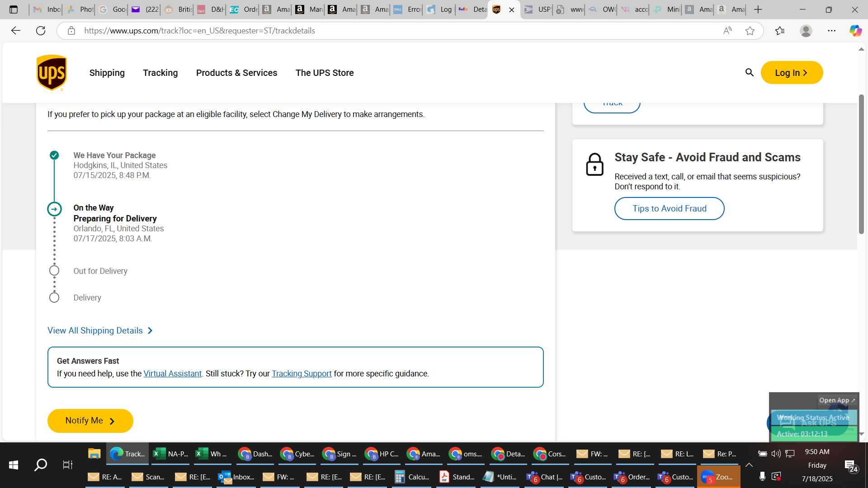Click the Delivery circle marker
Screen dimensions: 868x488
point(54,297)
